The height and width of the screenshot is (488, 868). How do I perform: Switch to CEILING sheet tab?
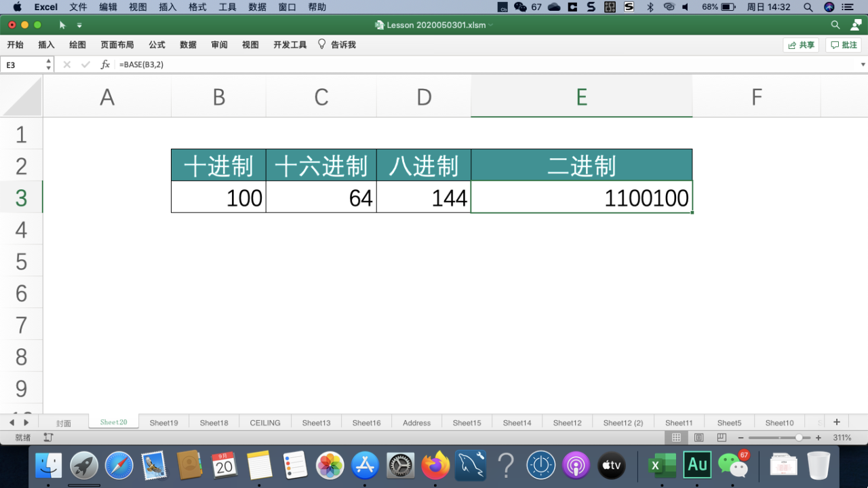tap(265, 422)
